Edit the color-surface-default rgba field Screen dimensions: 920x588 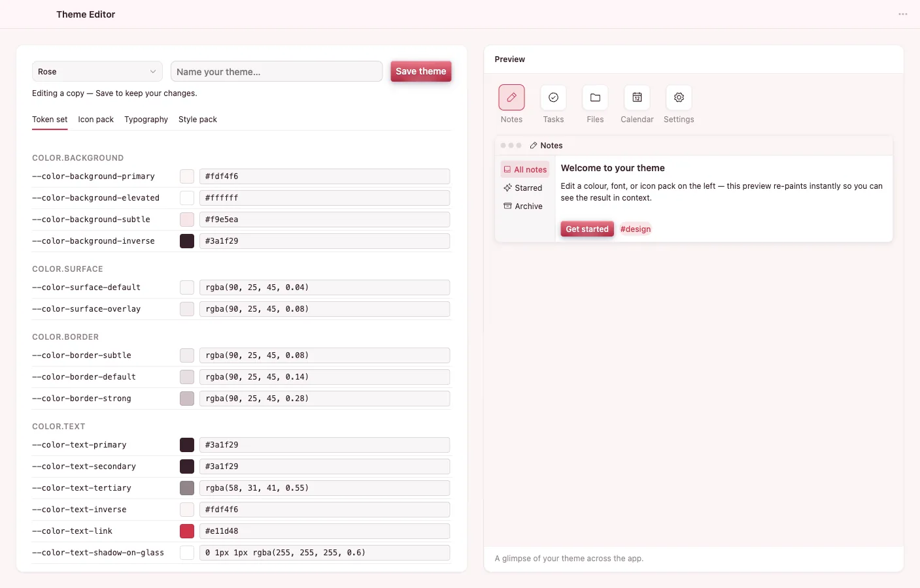(x=324, y=287)
